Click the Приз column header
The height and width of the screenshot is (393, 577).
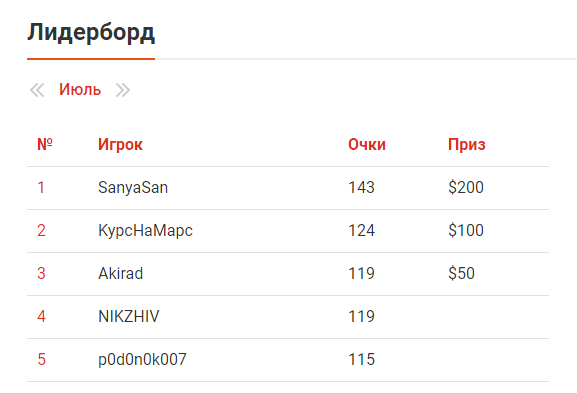click(x=467, y=144)
